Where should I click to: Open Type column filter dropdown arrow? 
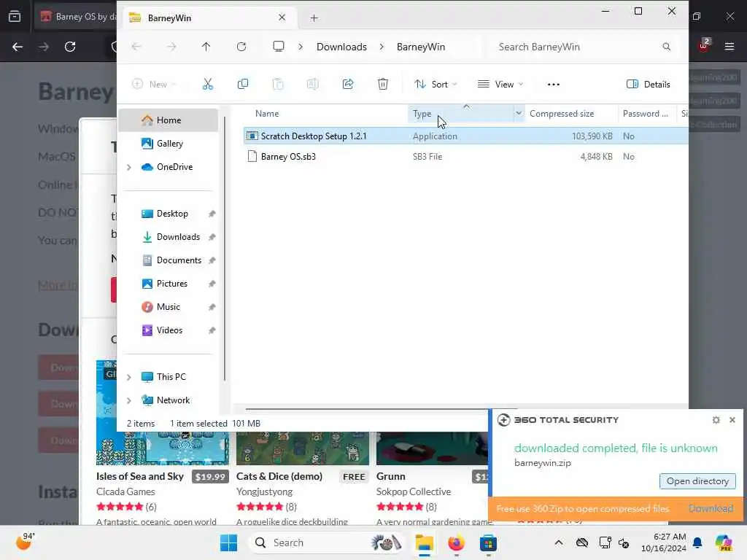519,113
